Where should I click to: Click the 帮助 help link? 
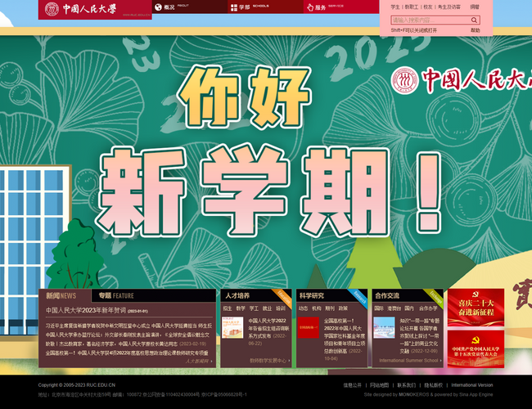476,30
